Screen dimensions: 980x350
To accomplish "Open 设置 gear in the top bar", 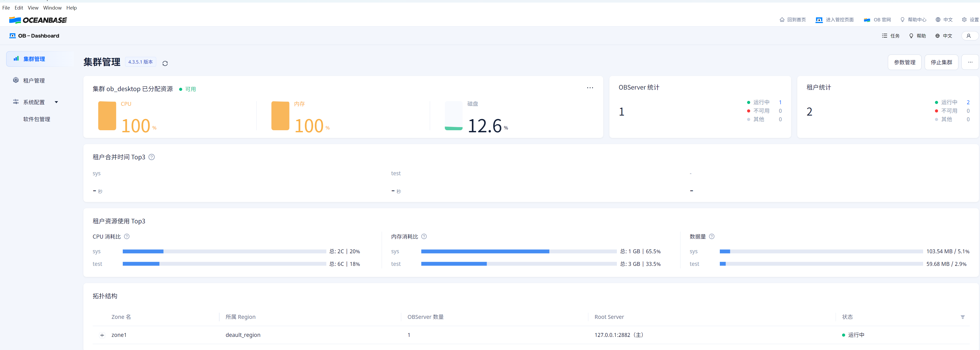I will [x=964, y=20].
